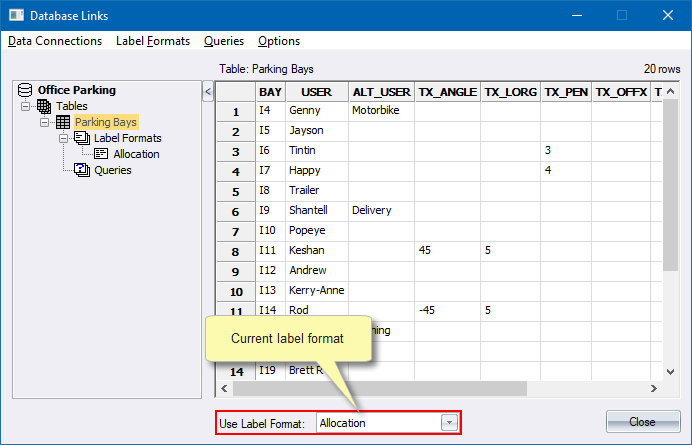Click the Tables stack icon in tree
Viewport: 692px width, 445px height.
[x=44, y=106]
